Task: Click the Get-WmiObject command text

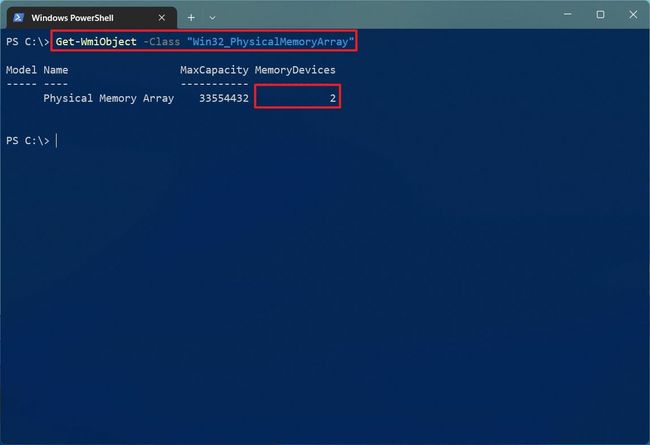Action: point(96,41)
